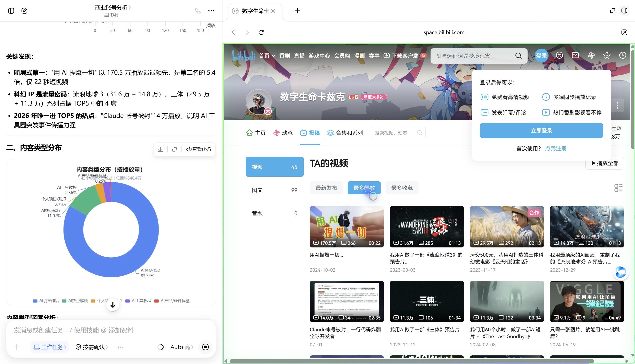Click the stop generation button
Image resolution: width=635 pixels, height=364 pixels.
coord(205,347)
